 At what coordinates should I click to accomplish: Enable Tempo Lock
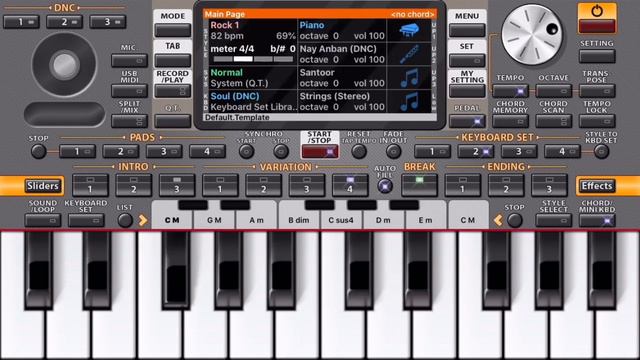click(x=597, y=121)
